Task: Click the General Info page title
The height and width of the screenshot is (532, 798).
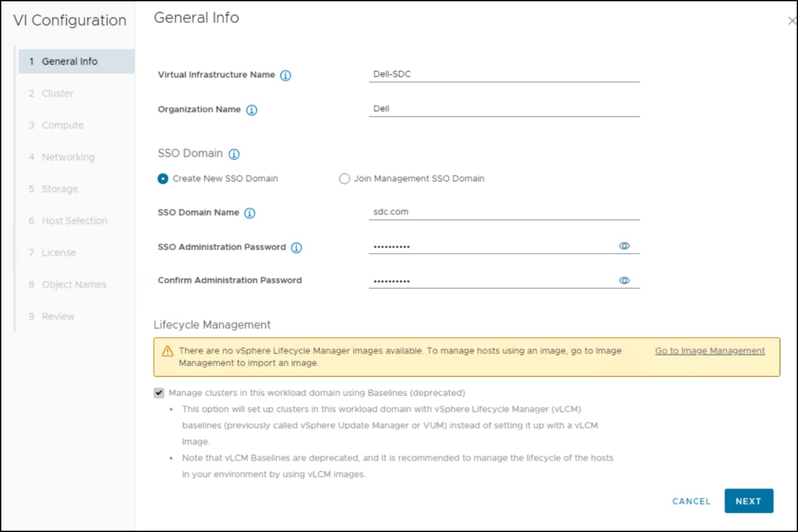Action: (196, 18)
